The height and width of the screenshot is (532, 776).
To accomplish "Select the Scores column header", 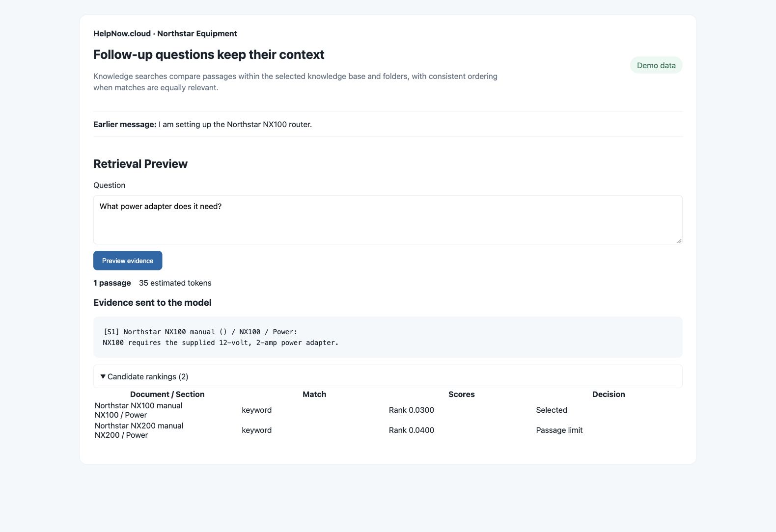I will coord(462,394).
